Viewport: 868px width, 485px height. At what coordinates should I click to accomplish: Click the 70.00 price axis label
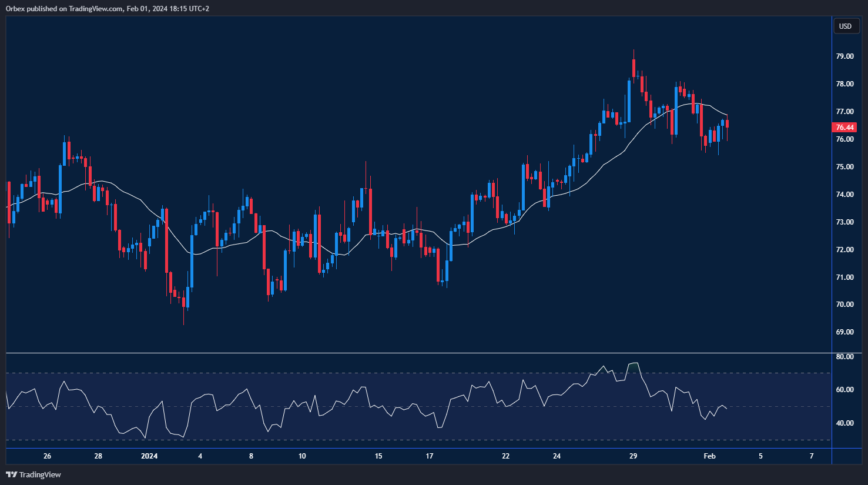844,305
